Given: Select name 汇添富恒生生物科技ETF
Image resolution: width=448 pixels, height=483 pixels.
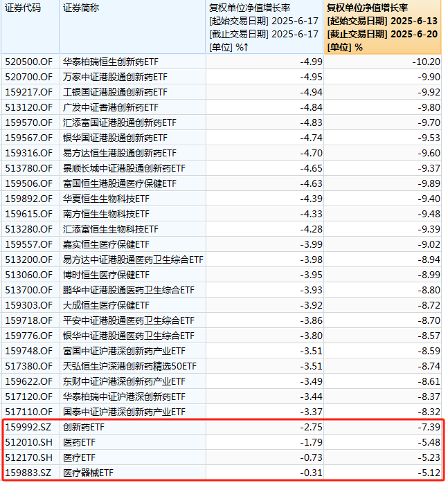Looking at the screenshot, I should 111,229.
